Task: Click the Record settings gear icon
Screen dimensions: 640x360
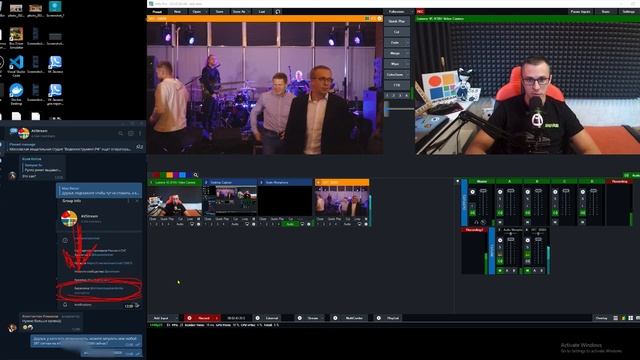Action: [x=189, y=318]
